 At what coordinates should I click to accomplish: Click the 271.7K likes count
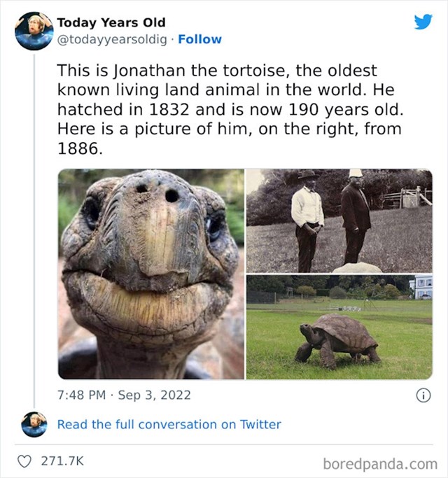[x=62, y=461]
